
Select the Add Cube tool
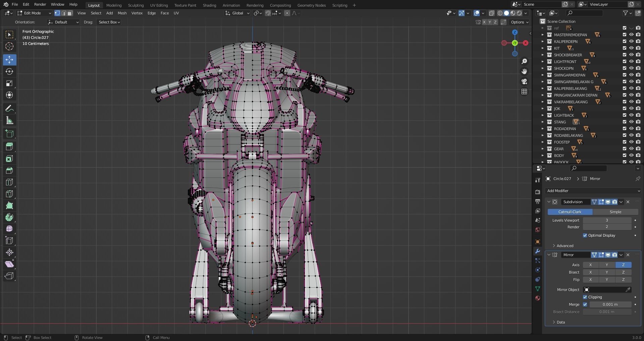(x=9, y=133)
